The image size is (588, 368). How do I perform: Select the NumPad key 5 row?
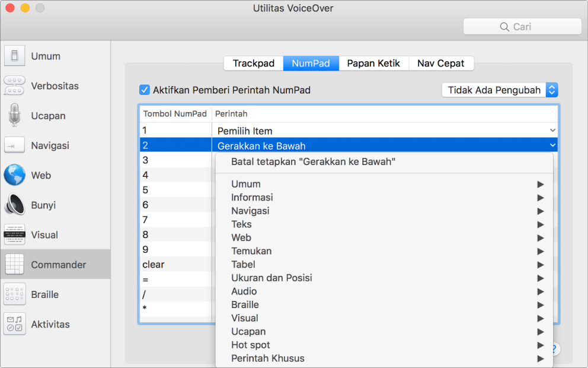click(175, 191)
